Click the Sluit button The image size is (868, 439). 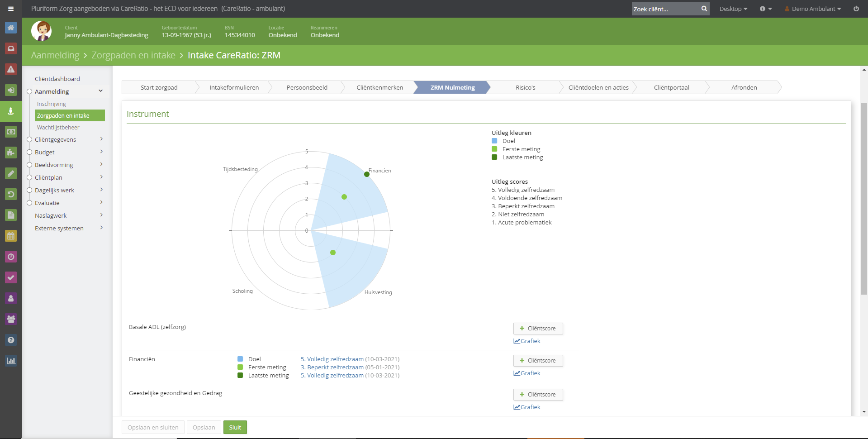point(235,427)
